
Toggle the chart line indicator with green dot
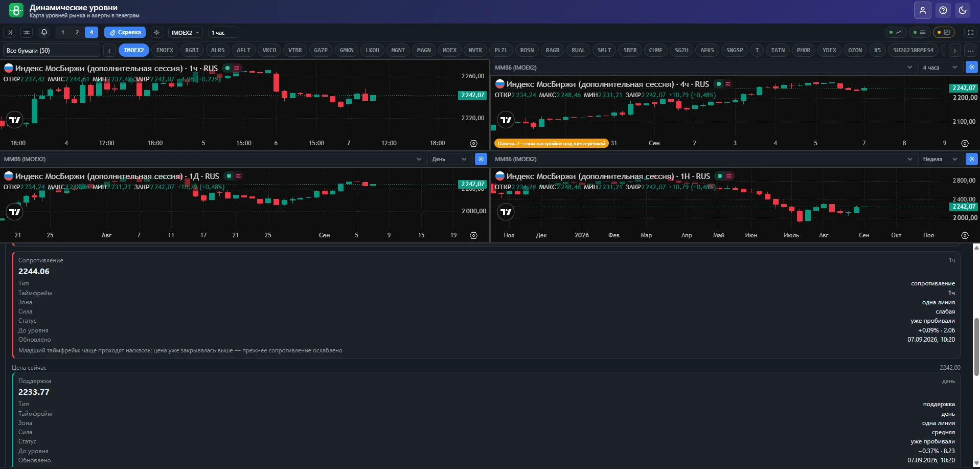coord(895,32)
